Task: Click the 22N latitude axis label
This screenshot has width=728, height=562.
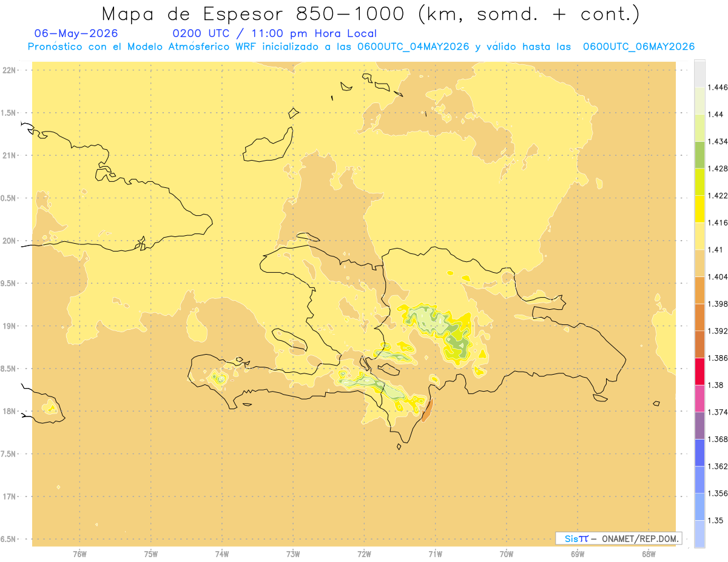Action: (x=10, y=70)
